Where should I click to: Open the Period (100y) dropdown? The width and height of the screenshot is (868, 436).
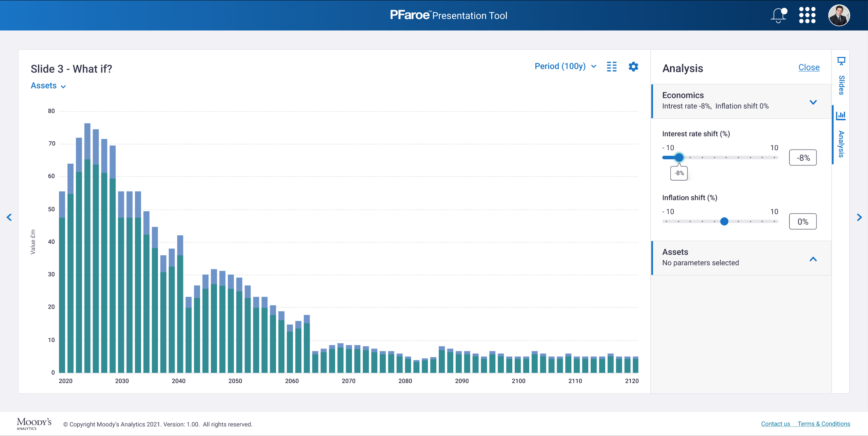click(565, 66)
